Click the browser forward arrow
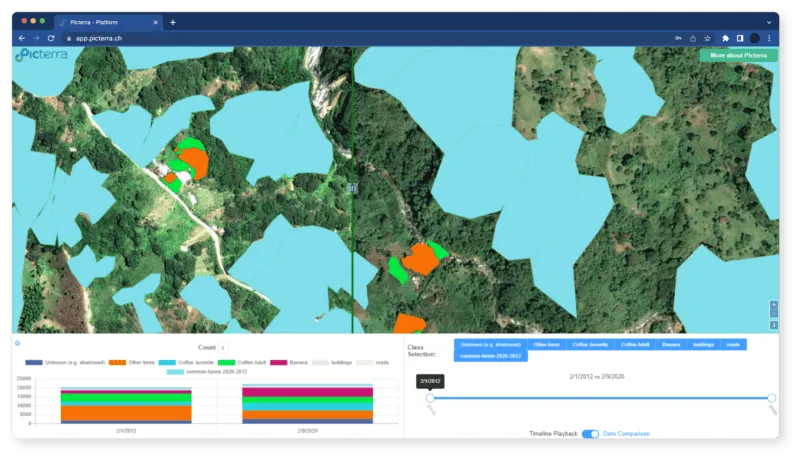The width and height of the screenshot is (800, 459). coord(36,38)
